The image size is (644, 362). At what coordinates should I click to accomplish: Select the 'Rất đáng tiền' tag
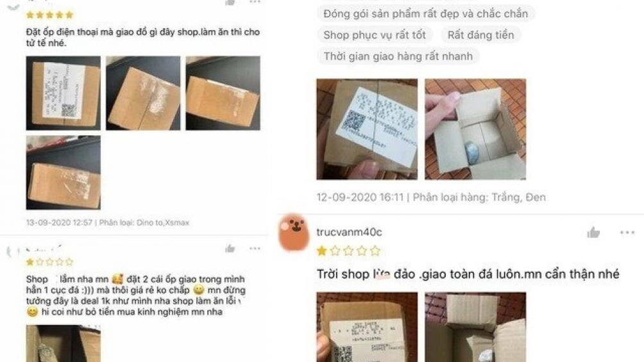(480, 35)
